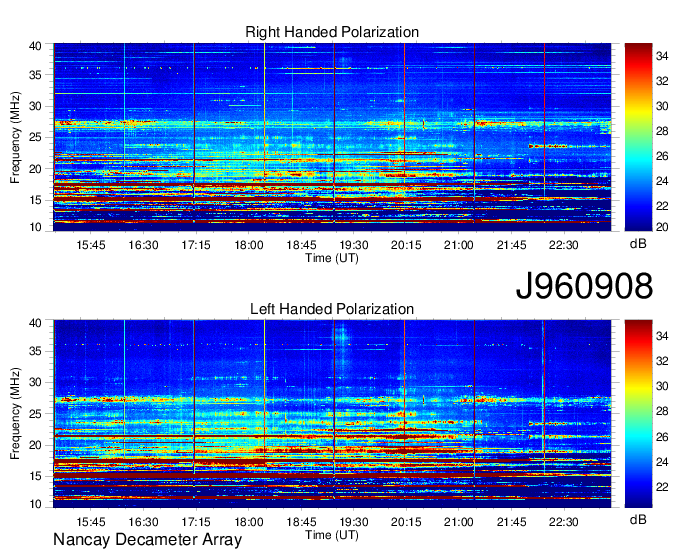Click the 10 MHz tick of the Right Handed plot
This screenshot has width=680, height=552.
(35, 227)
